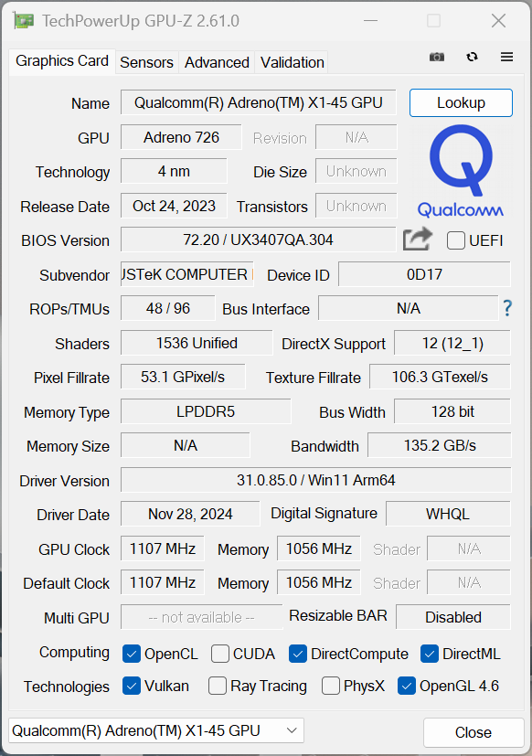Toggle the Ray Tracing checkbox

coord(217,686)
